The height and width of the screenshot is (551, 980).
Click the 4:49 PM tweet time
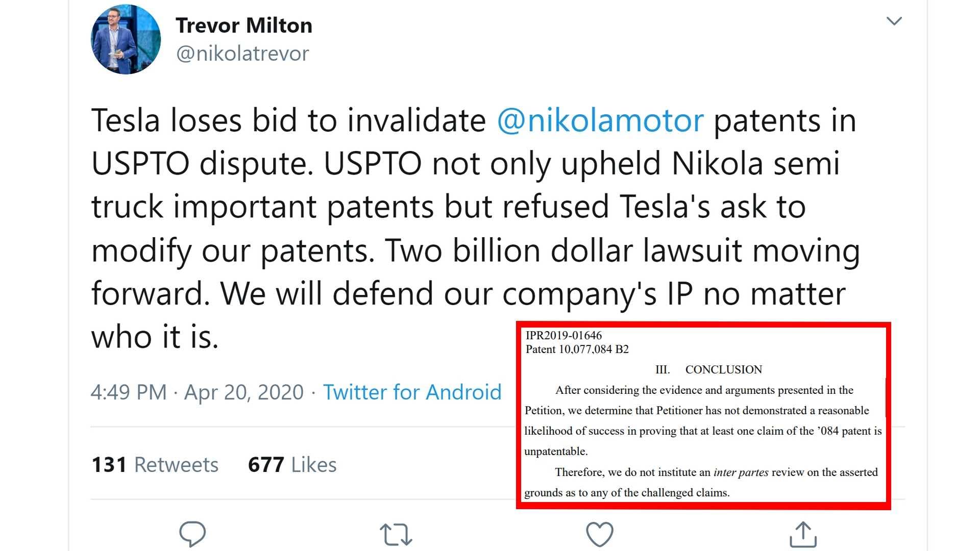129,392
